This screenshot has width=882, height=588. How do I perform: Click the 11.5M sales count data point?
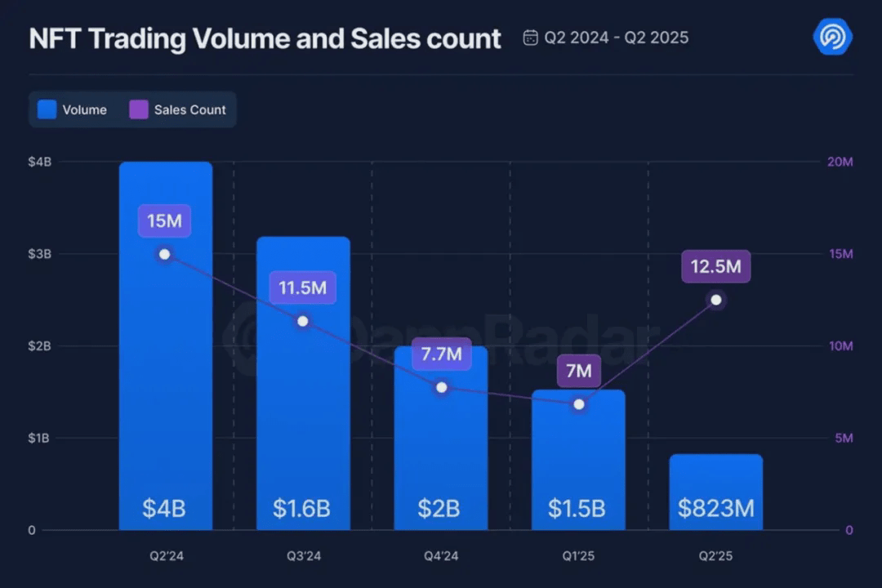[303, 321]
